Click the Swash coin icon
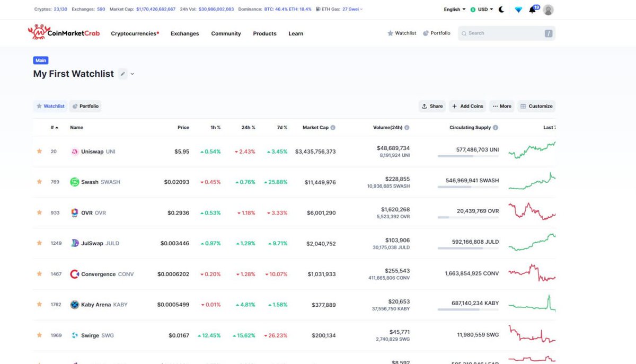This screenshot has width=636, height=364. 75,182
